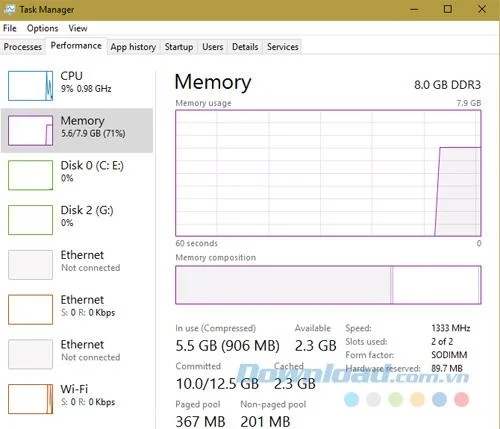Switch to the Startup tab

click(179, 47)
